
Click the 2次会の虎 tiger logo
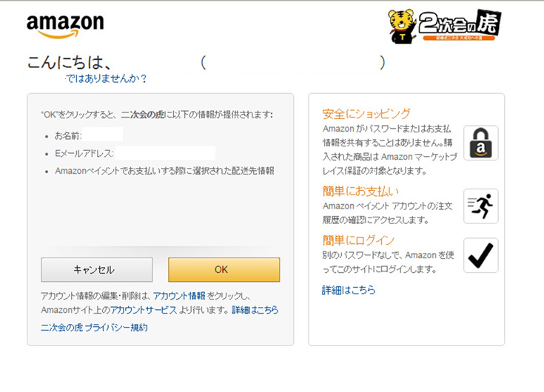click(444, 26)
